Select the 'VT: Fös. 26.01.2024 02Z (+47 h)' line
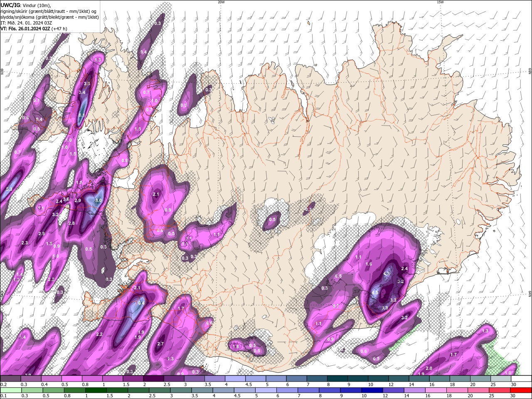 point(34,29)
